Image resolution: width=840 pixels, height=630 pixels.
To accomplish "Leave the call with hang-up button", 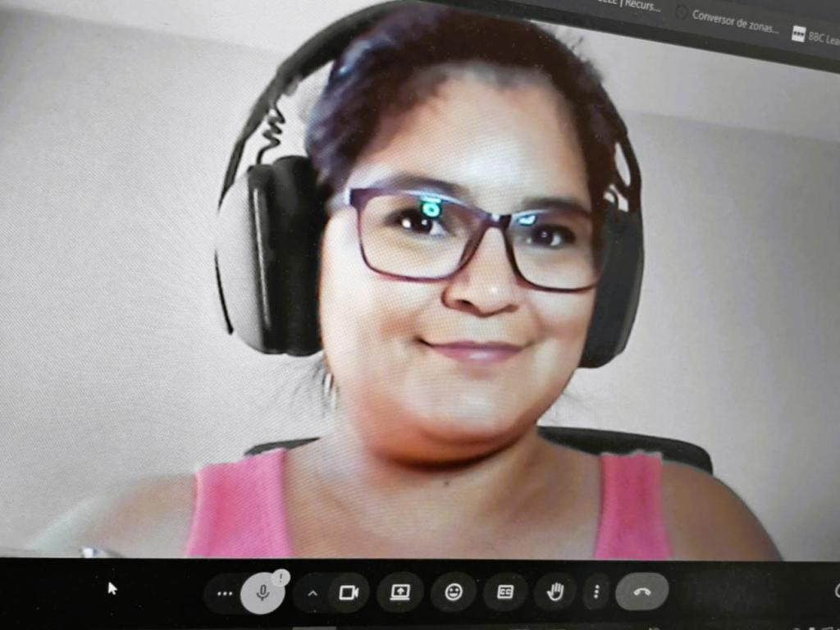I will pos(641,591).
